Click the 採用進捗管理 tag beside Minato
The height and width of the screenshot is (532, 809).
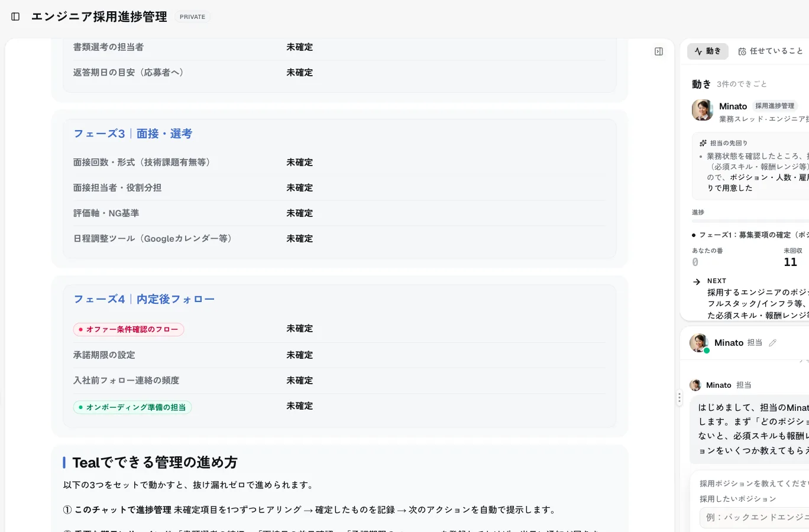point(775,106)
